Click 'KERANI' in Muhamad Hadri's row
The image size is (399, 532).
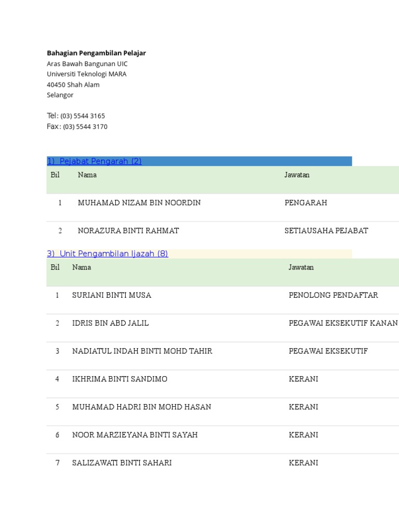303,407
